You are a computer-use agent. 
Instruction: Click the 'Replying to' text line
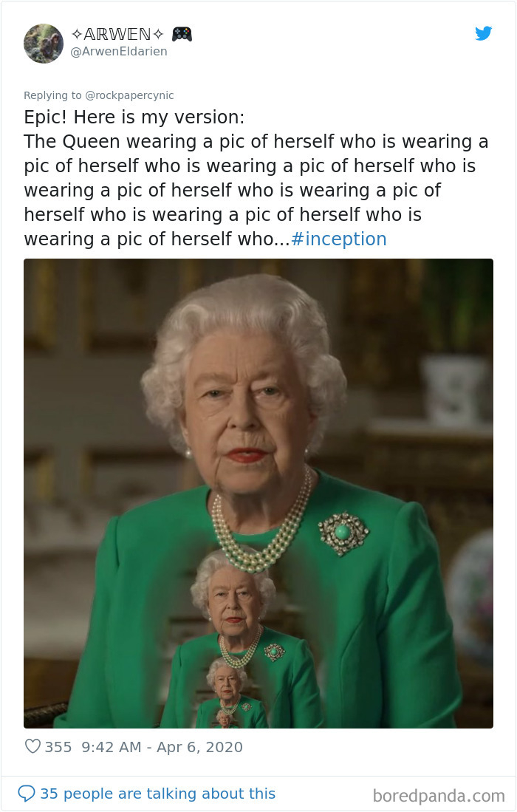[99, 95]
